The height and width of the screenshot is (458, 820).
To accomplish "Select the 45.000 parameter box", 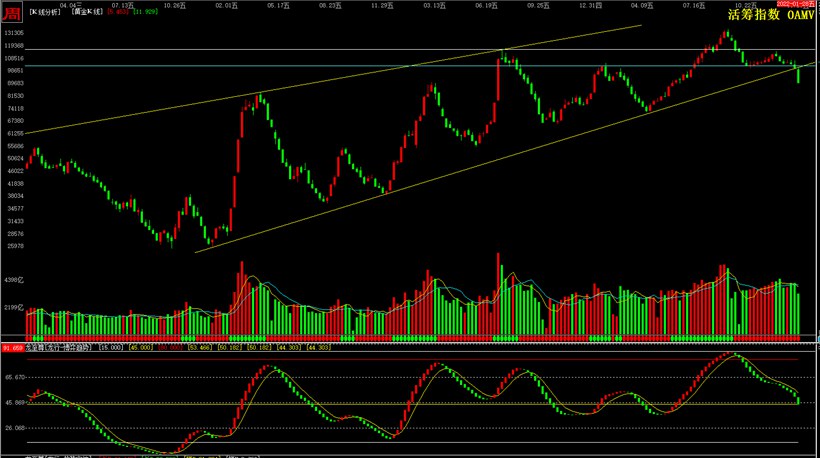I will click(x=140, y=347).
